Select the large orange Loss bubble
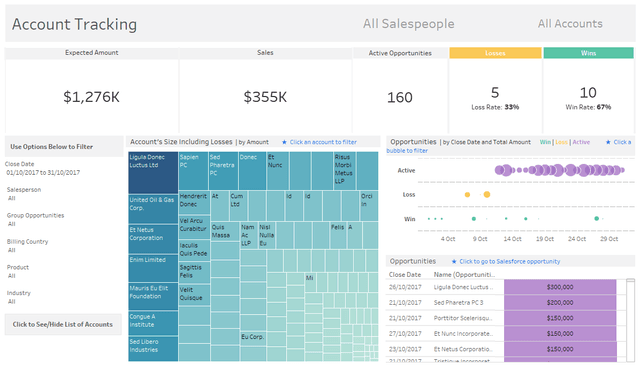640x368 pixels. (x=487, y=195)
